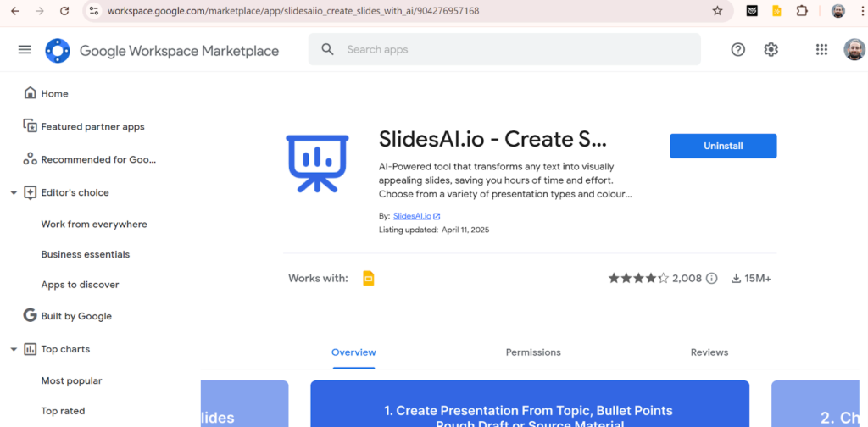Viewport: 868px width, 427px height.
Task: Click the Google Slides works-with icon
Action: [369, 279]
